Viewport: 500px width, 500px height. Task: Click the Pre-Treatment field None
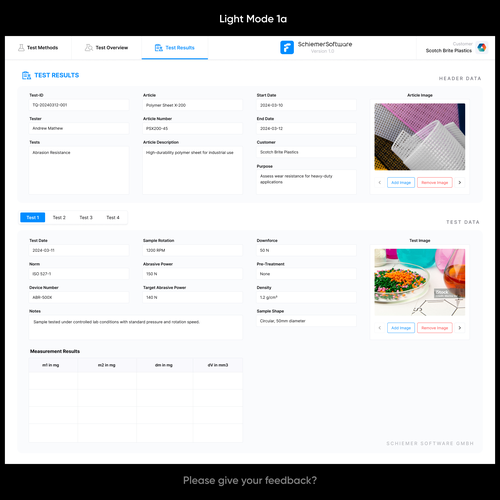tap(306, 274)
